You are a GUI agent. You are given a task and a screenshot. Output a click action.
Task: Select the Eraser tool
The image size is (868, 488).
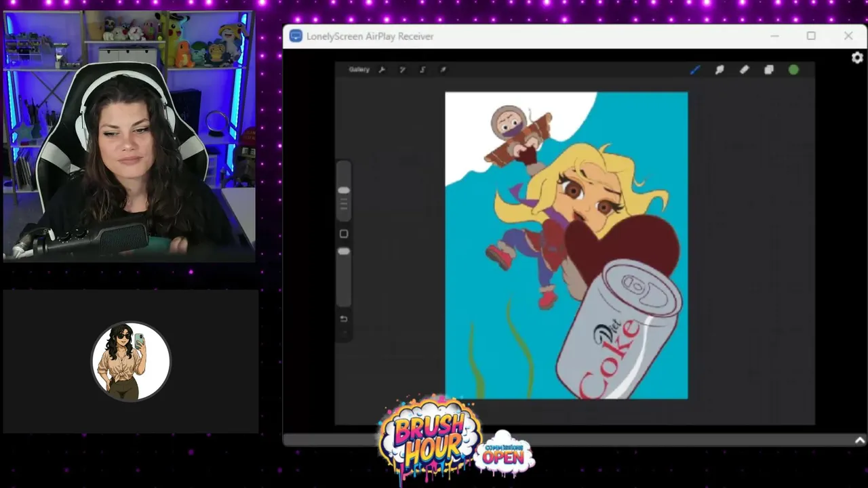click(744, 69)
